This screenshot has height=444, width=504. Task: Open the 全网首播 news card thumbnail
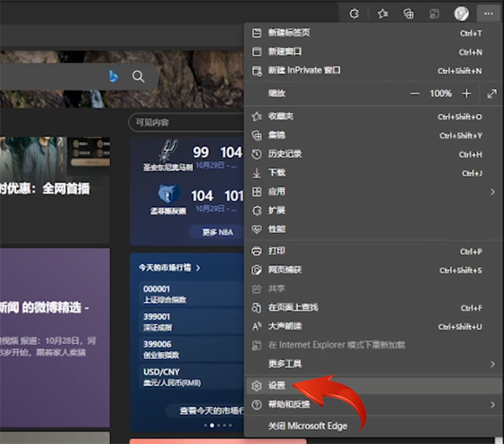pyautogui.click(x=55, y=157)
